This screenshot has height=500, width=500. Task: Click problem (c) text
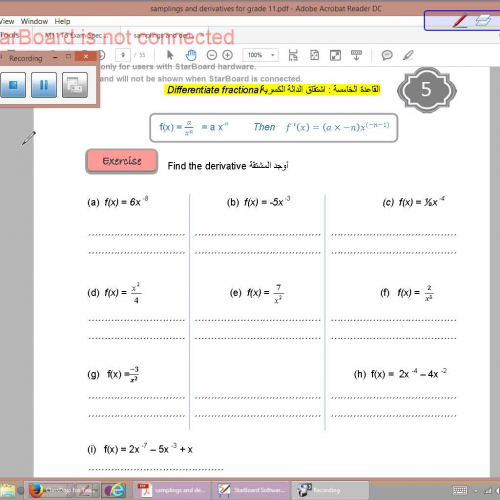coord(413,202)
